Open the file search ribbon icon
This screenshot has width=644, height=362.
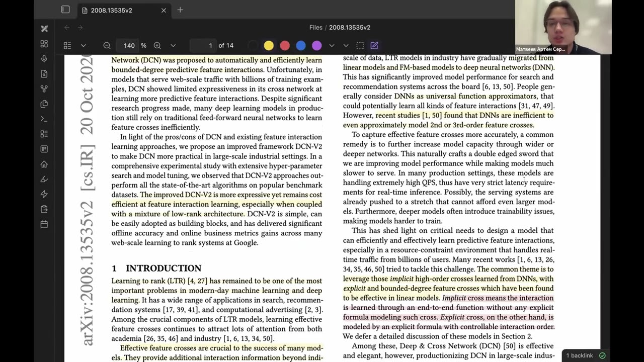(x=44, y=74)
